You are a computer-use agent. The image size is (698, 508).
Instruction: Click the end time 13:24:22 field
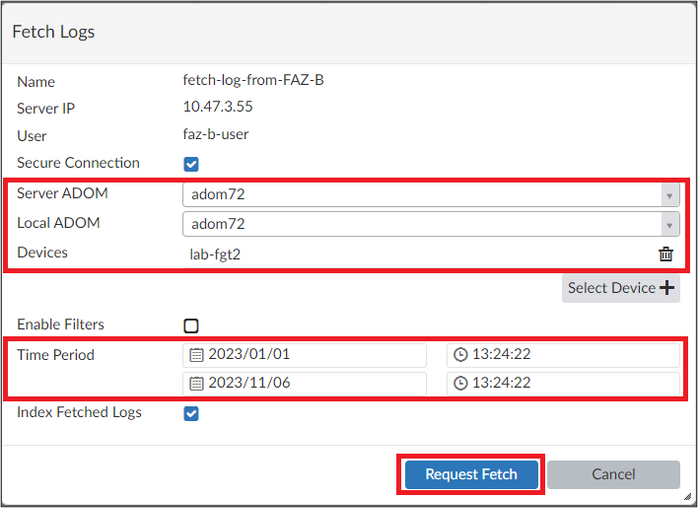(x=570, y=383)
